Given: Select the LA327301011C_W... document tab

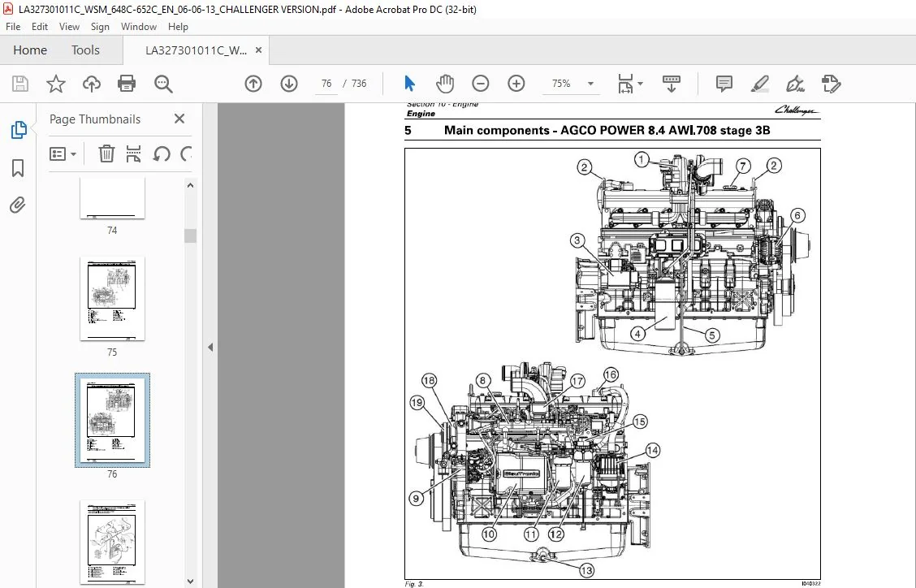Looking at the screenshot, I should click(x=196, y=50).
